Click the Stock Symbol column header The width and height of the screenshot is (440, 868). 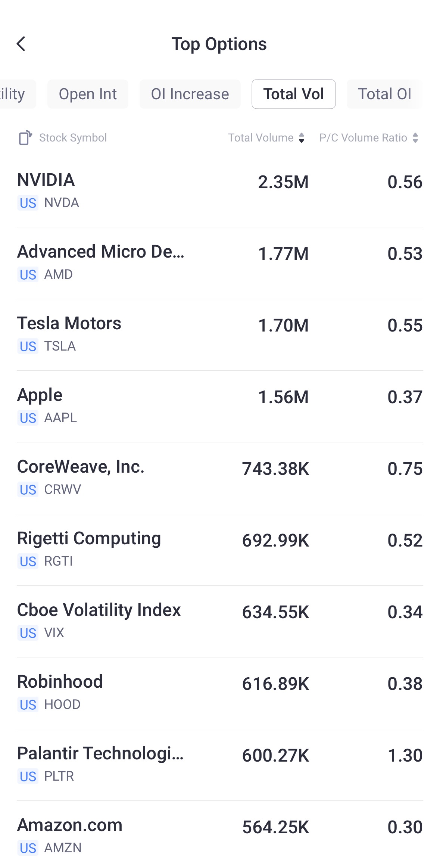pyautogui.click(x=73, y=138)
